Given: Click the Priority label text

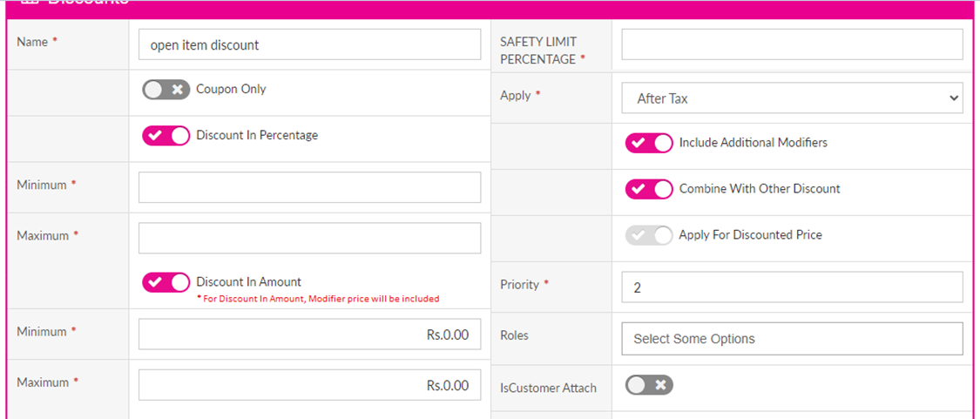Looking at the screenshot, I should pyautogui.click(x=521, y=285).
